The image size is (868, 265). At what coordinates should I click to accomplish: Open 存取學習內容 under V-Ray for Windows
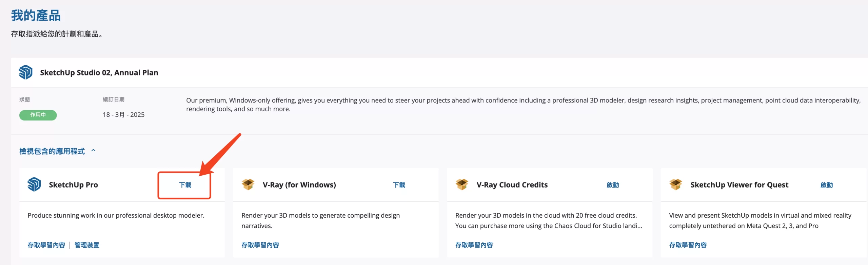click(260, 245)
